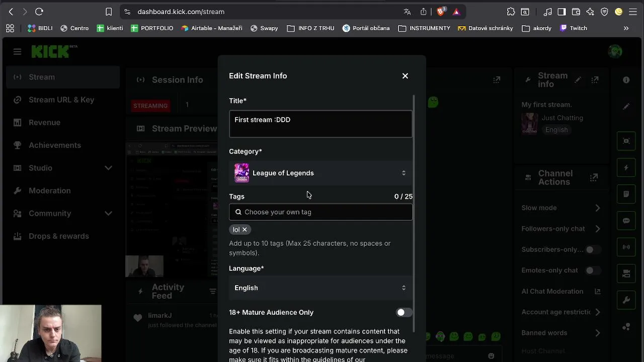
Task: Click the emoji icon in chat message box
Action: (x=491, y=356)
